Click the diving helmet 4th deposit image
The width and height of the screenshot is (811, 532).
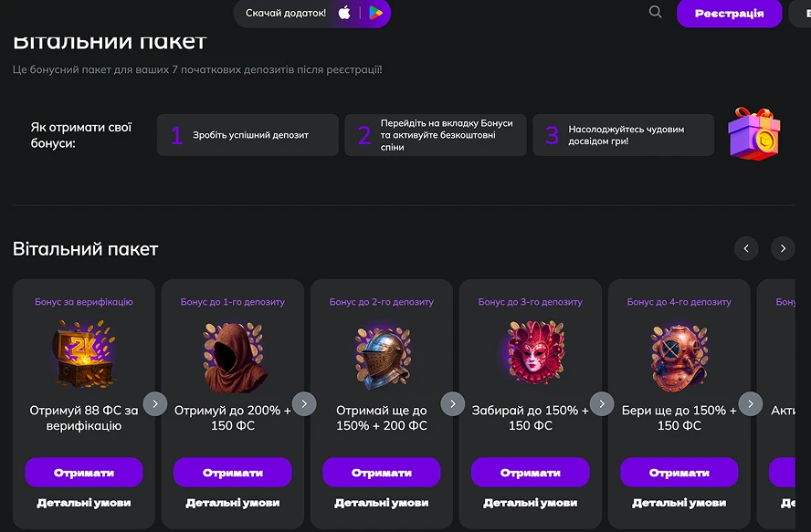pyautogui.click(x=679, y=356)
